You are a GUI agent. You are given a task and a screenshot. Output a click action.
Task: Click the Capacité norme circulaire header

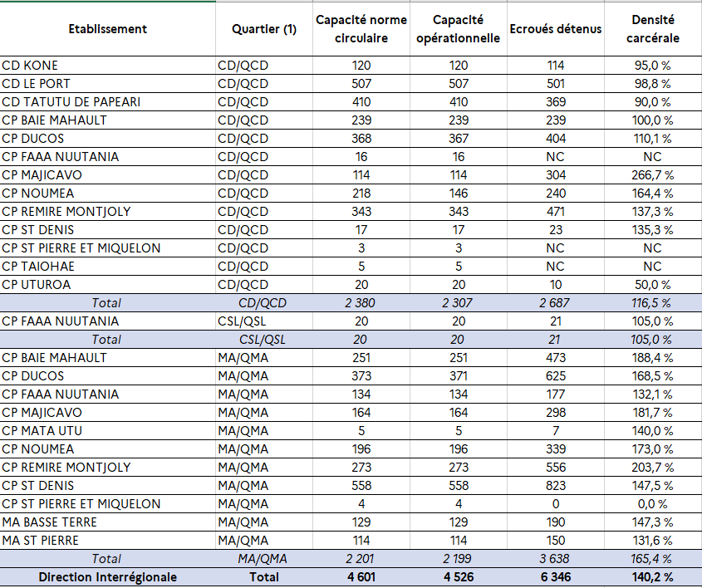361,29
